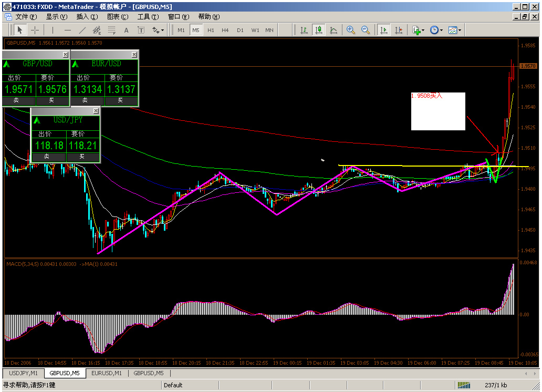Click EUR/USD ask price 1.3137
The height and width of the screenshot is (392, 542).
coord(121,89)
